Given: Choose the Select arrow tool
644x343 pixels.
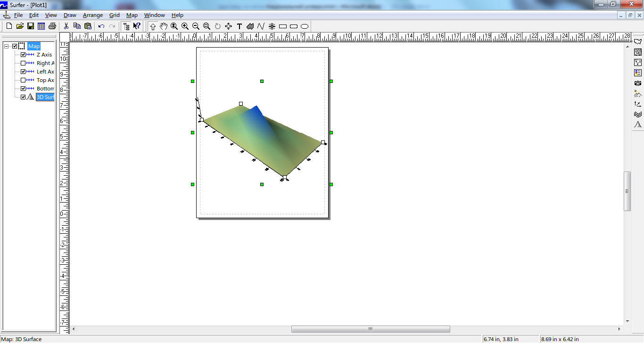Looking at the screenshot, I should (x=153, y=26).
